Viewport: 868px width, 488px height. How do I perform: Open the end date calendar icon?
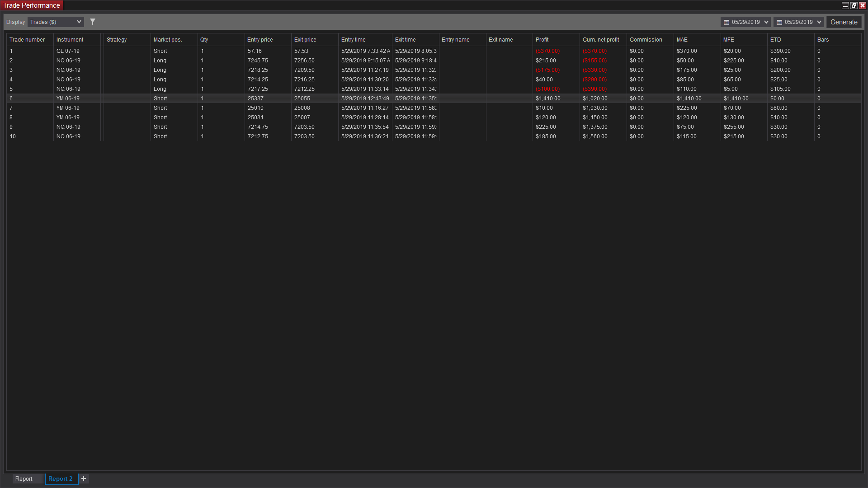779,22
